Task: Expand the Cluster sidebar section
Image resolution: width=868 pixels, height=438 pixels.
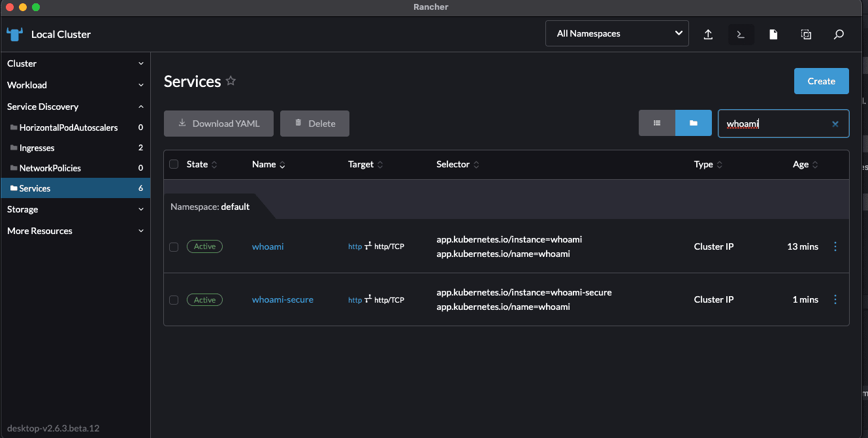Action: pos(75,63)
